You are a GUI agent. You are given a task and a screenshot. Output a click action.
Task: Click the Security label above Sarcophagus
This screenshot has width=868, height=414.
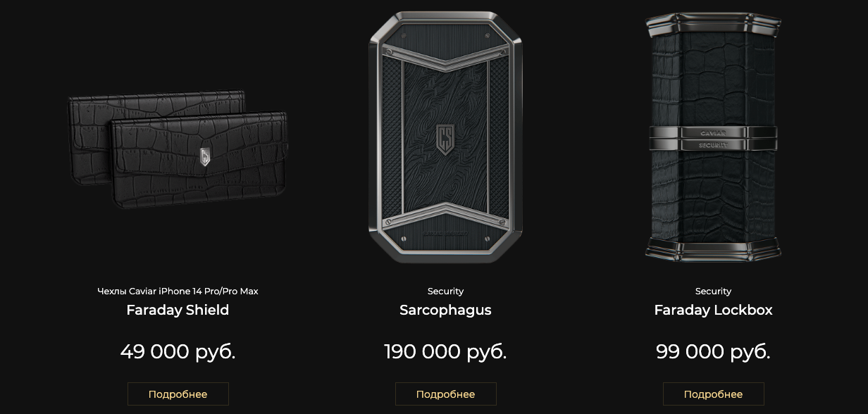(x=445, y=291)
